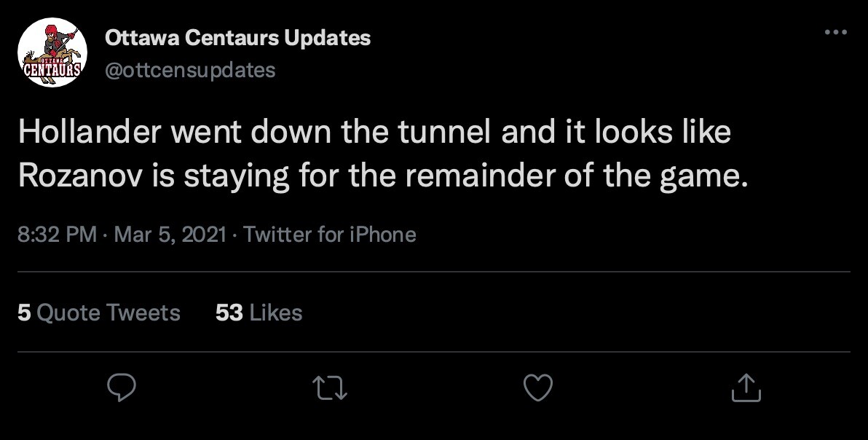Click the bold number 53 likes count
The width and height of the screenshot is (868, 440).
click(x=229, y=313)
